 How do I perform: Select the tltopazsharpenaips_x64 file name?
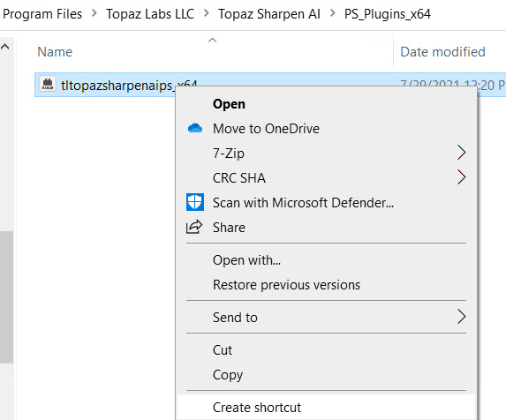[x=129, y=85]
